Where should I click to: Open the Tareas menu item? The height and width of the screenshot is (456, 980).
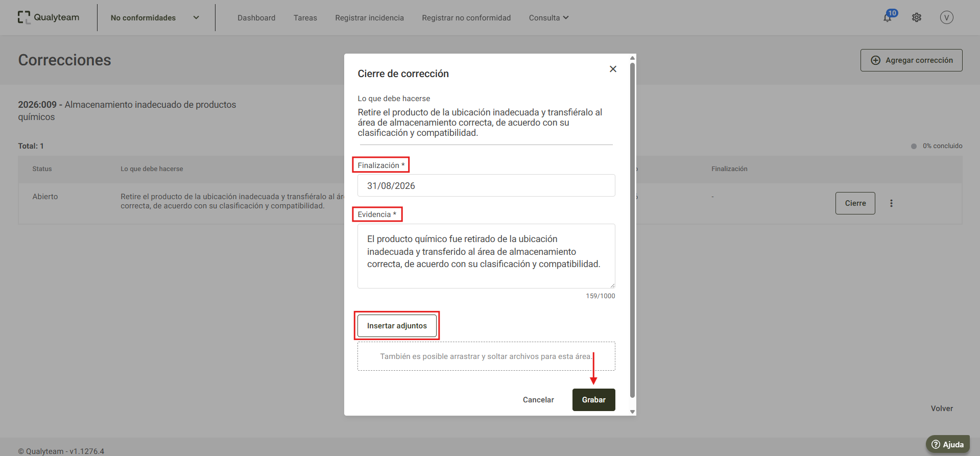(x=305, y=18)
